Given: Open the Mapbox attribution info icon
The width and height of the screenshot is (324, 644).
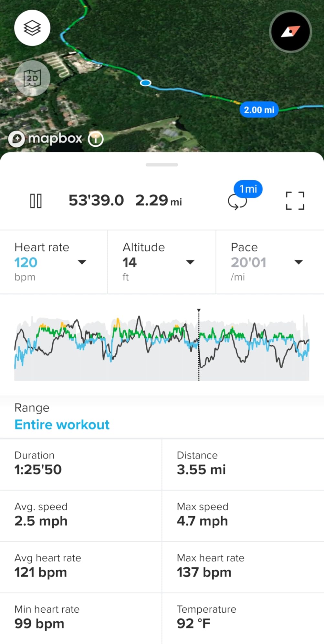Looking at the screenshot, I should (95, 139).
